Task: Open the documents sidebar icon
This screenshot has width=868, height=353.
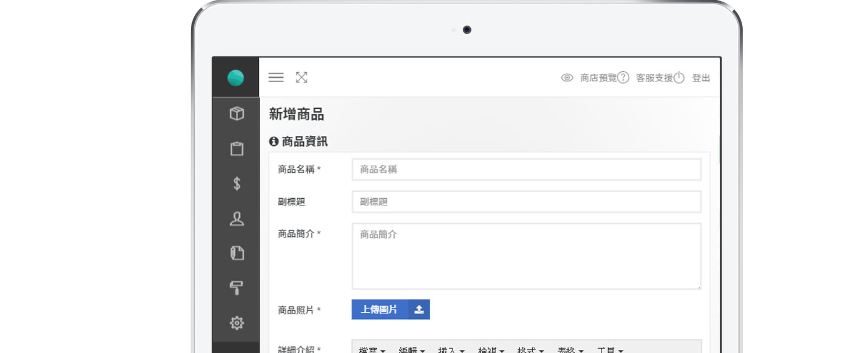Action: pyautogui.click(x=237, y=253)
